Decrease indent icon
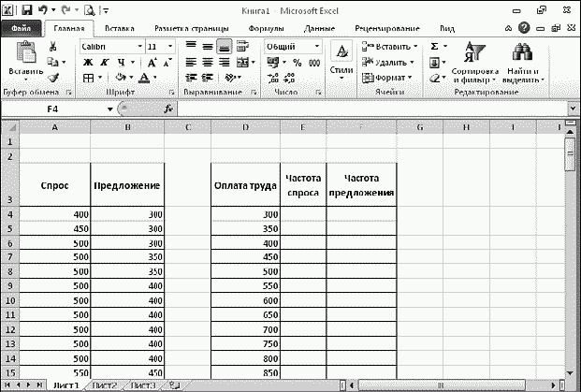Screen dimensions: 581x392 point(191,78)
